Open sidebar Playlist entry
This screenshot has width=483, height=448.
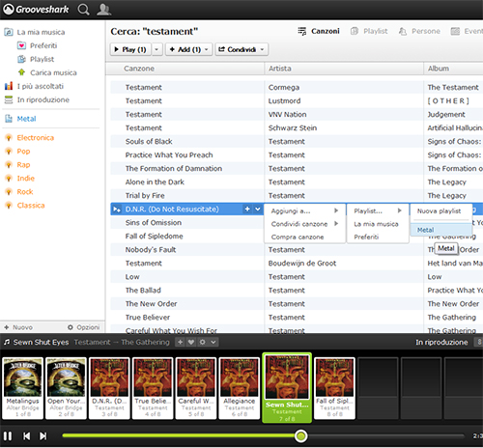click(36, 59)
